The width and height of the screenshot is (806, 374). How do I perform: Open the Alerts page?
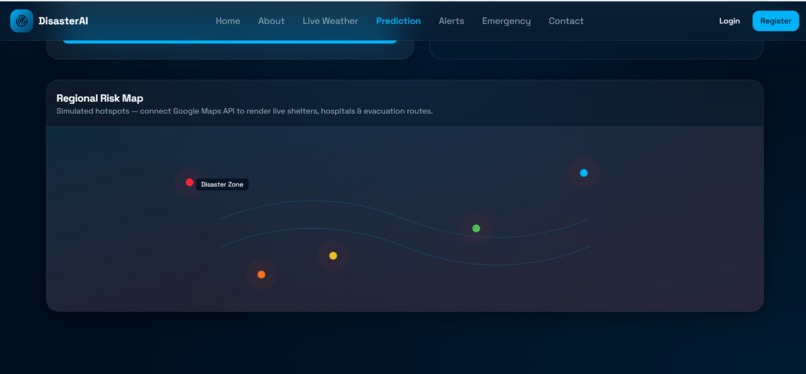coord(451,21)
